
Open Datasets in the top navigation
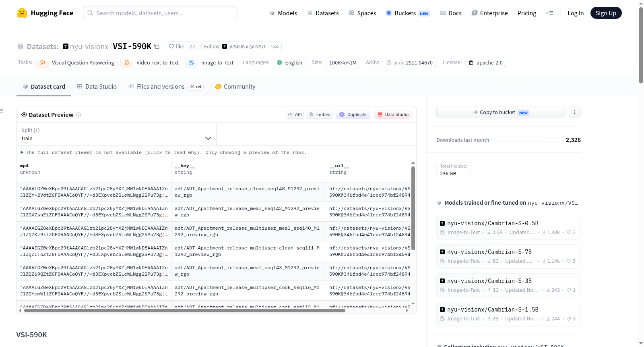[323, 13]
